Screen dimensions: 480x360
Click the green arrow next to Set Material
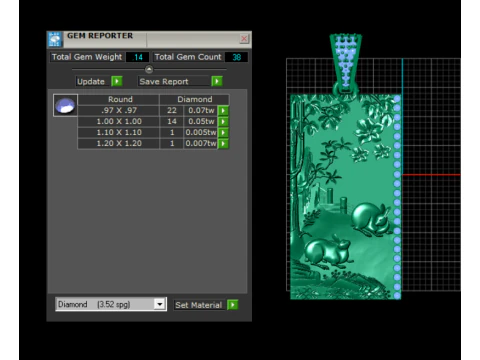[233, 305]
